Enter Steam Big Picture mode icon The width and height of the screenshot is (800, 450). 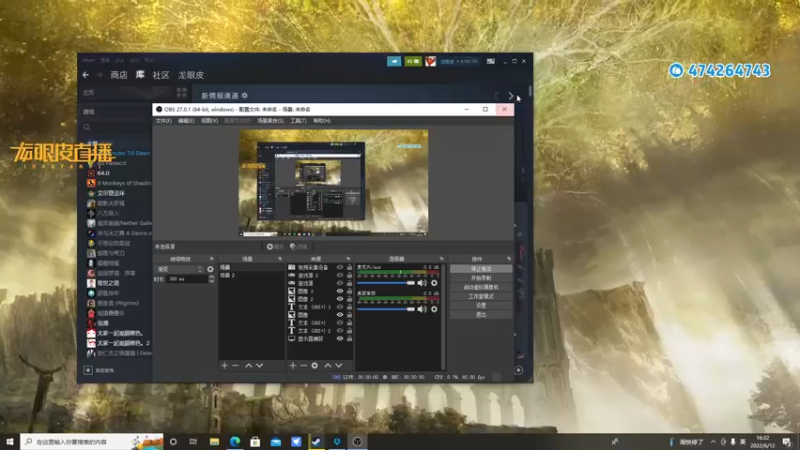pyautogui.click(x=490, y=61)
